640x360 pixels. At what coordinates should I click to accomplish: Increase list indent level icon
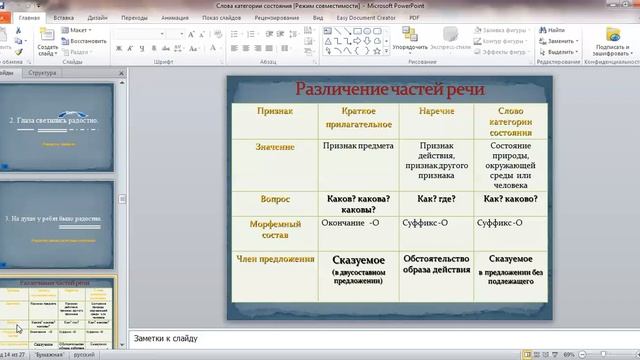[280, 34]
